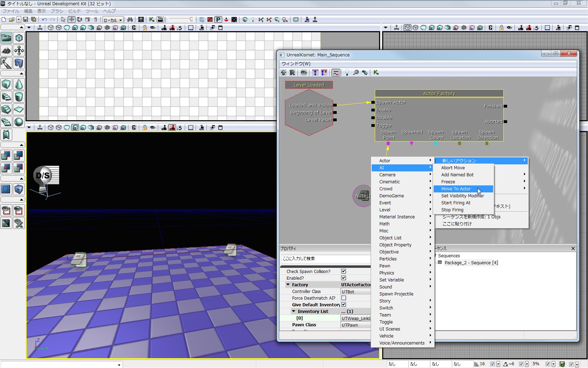
Task: Uncheck Check Spawn Collision
Action: [344, 271]
